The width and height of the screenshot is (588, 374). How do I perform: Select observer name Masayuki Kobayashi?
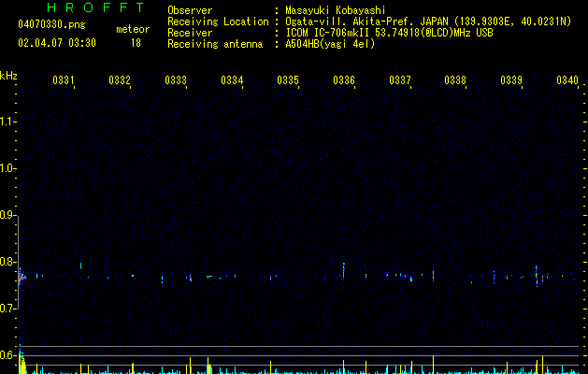336,10
